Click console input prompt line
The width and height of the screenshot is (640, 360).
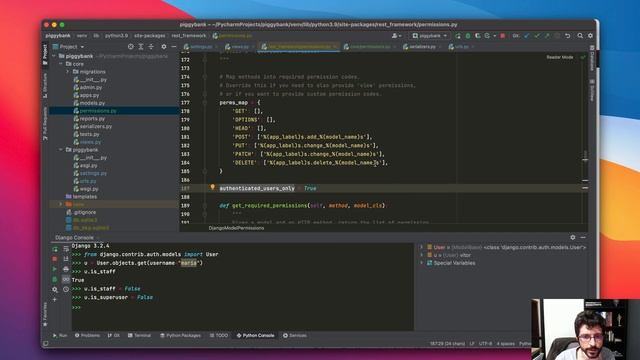(x=243, y=307)
